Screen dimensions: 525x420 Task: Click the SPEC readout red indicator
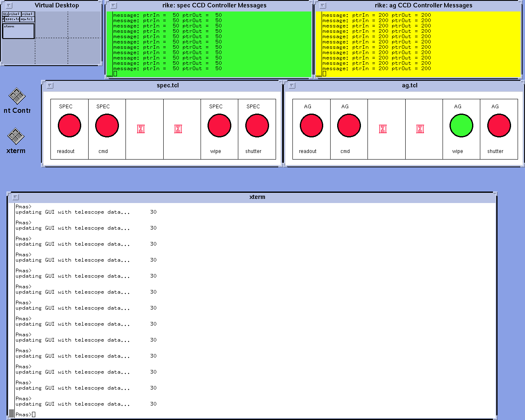pyautogui.click(x=69, y=126)
